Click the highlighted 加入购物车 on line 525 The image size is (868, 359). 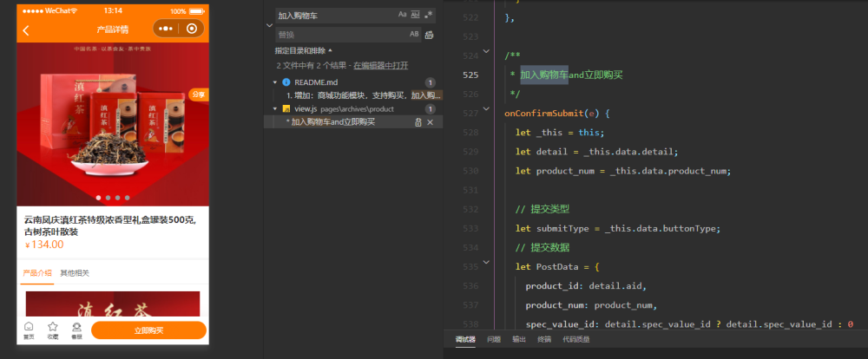pyautogui.click(x=544, y=75)
